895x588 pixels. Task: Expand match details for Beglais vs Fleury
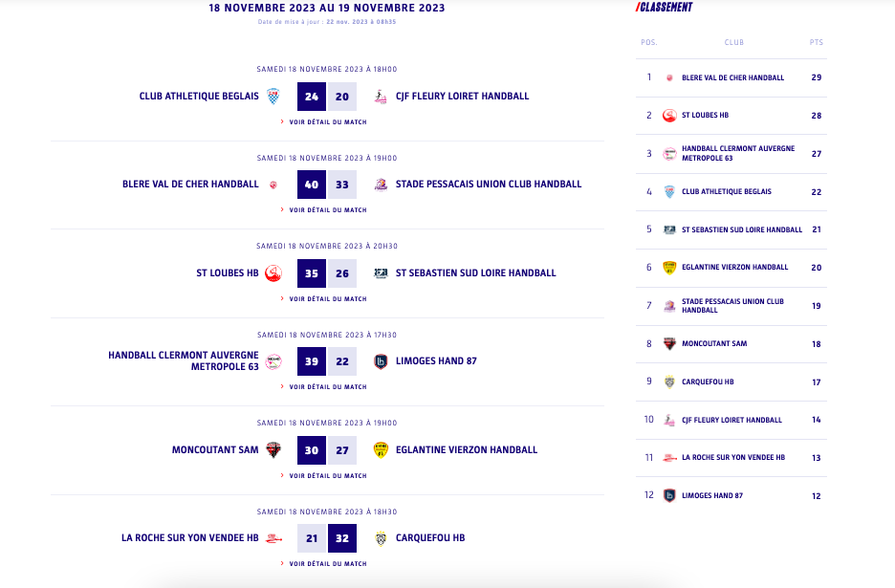pyautogui.click(x=327, y=121)
